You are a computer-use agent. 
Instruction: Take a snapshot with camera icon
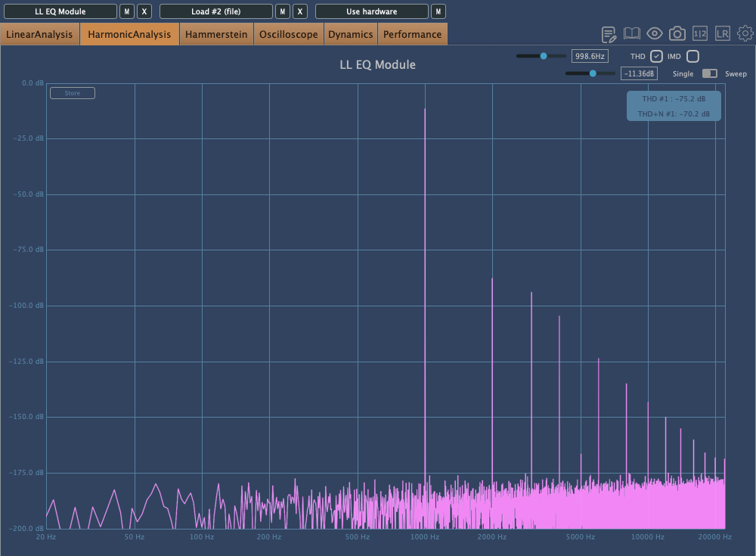tap(677, 34)
